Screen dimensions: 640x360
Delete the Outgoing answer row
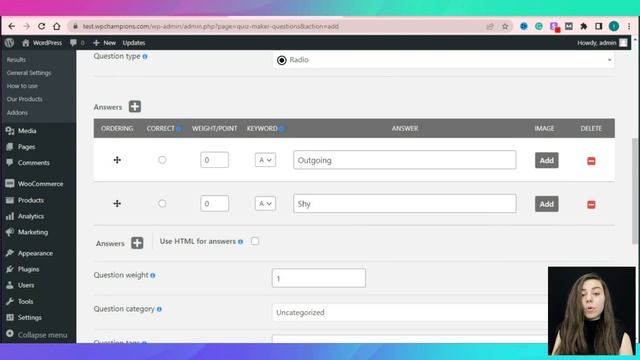(591, 161)
